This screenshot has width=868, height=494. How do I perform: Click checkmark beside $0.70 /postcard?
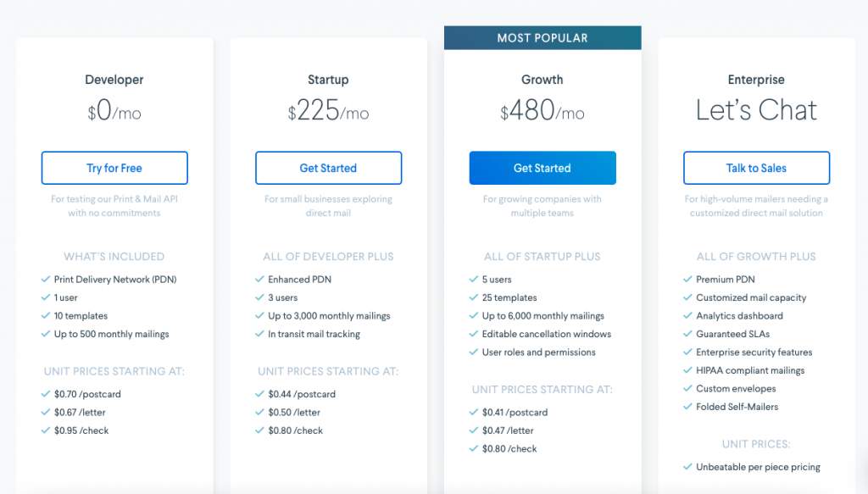46,394
